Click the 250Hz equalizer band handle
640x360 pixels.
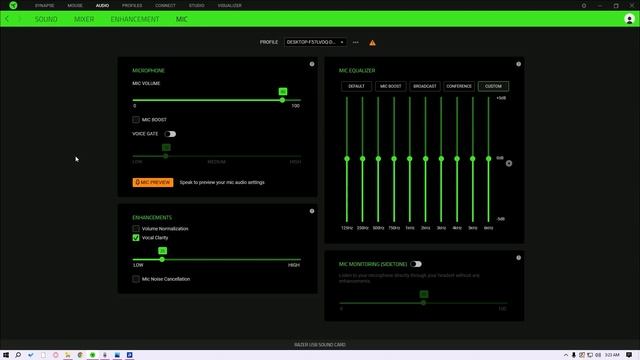click(362, 159)
